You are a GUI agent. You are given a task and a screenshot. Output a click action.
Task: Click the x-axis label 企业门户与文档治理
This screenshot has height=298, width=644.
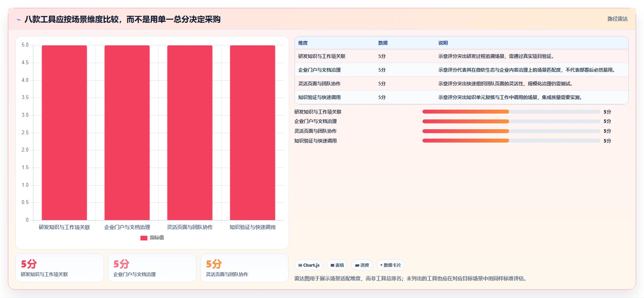[127, 227]
